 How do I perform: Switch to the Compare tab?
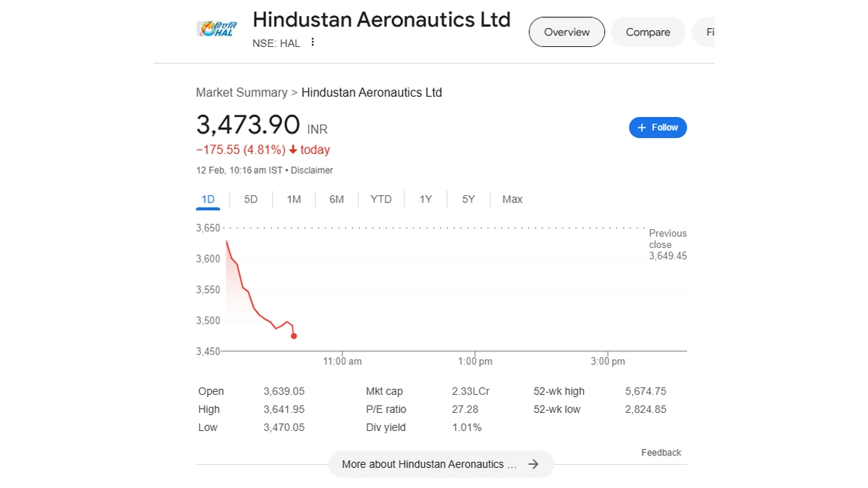(647, 33)
